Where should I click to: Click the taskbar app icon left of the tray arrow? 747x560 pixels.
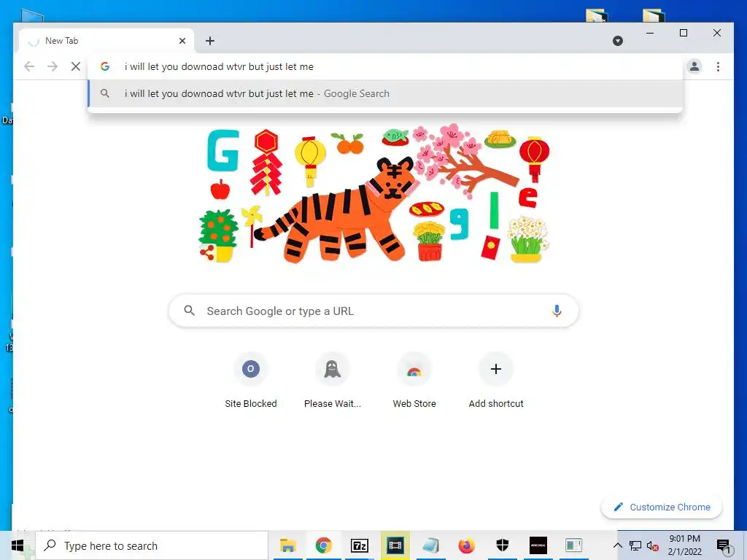(x=573, y=545)
